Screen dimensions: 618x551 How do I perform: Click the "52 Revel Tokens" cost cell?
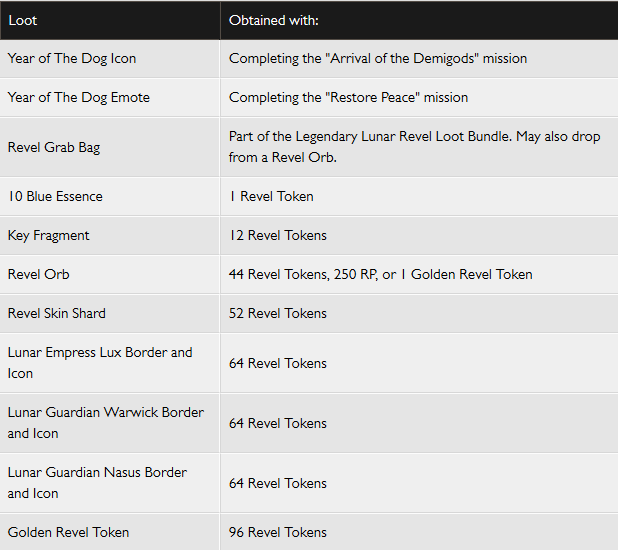[x=278, y=313]
